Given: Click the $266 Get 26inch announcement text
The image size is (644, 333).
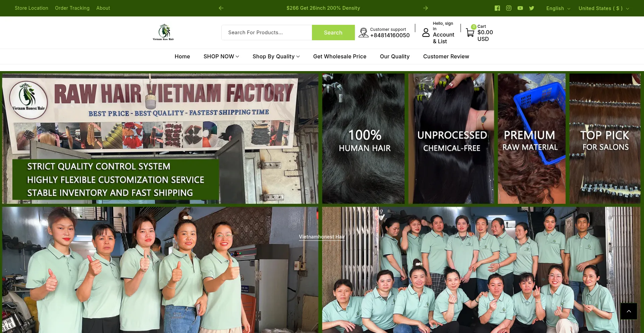Looking at the screenshot, I should pyautogui.click(x=323, y=8).
